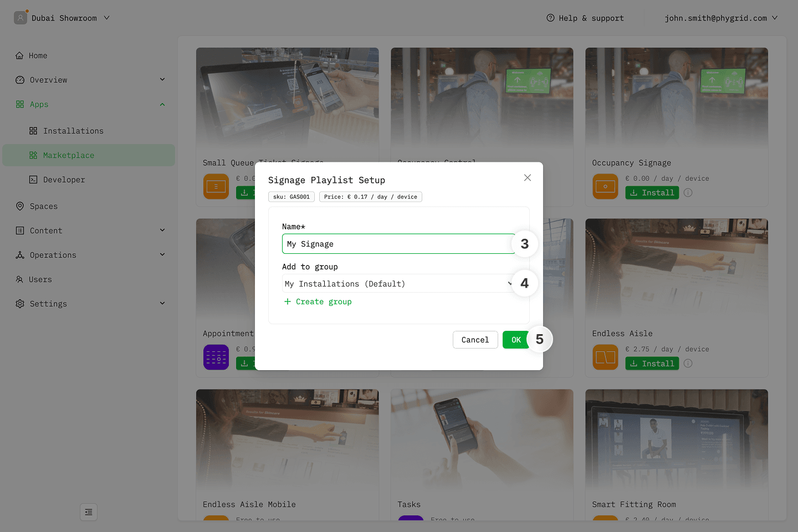Go to the Spaces section
The image size is (798, 532).
(44, 206)
